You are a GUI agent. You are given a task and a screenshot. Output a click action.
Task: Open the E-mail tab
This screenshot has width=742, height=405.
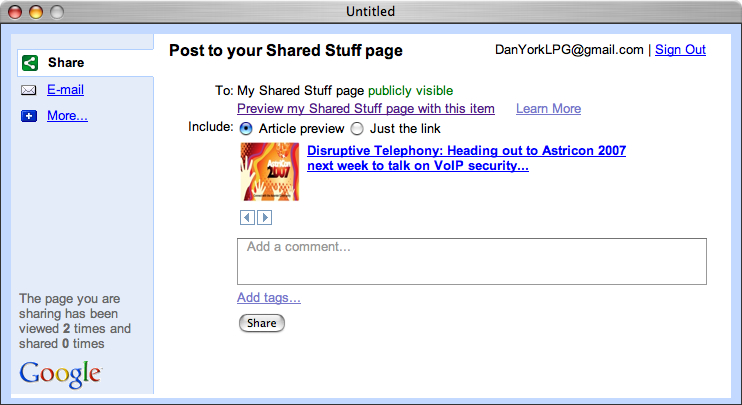(65, 90)
